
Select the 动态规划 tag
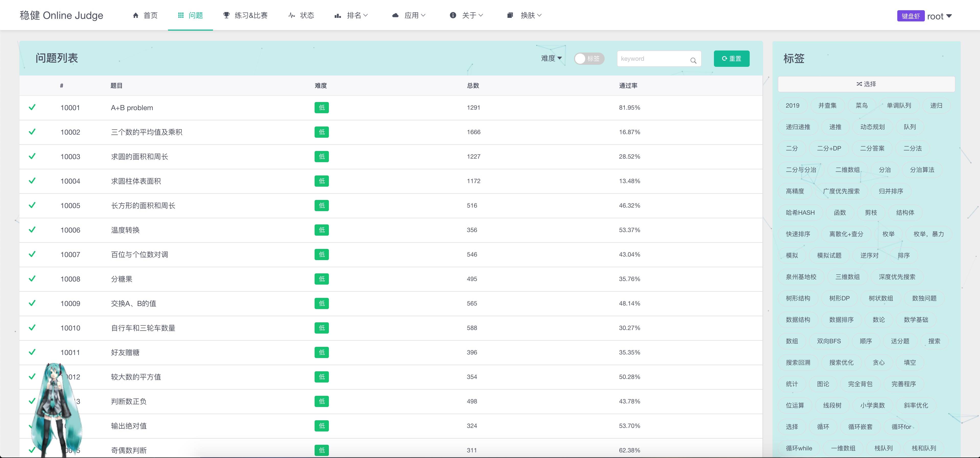tap(872, 127)
